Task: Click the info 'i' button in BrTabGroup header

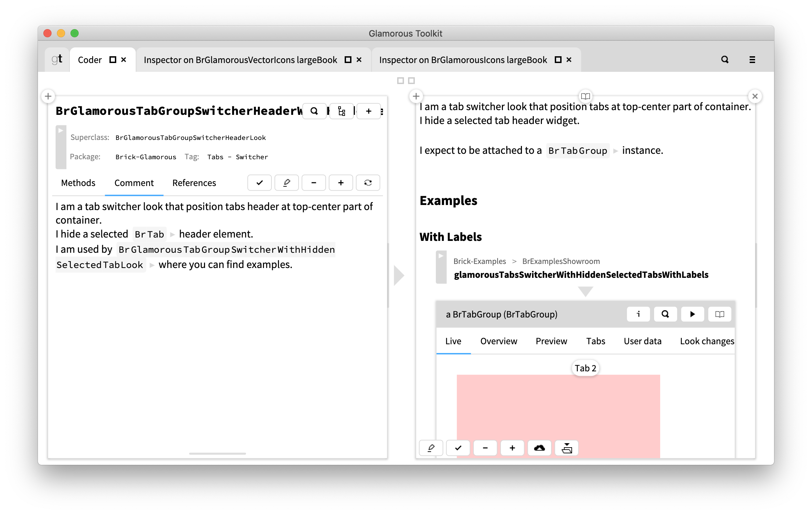Action: pos(638,314)
